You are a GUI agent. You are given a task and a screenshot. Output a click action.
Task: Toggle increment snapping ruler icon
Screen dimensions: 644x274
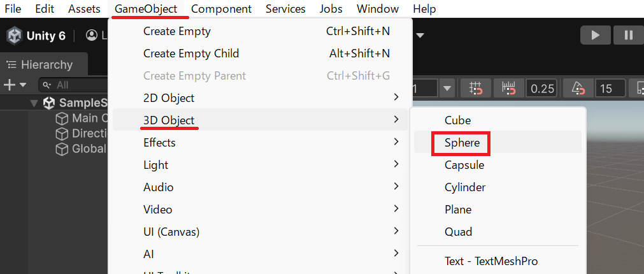point(508,89)
